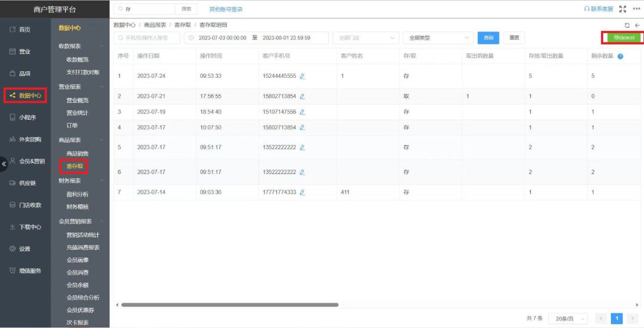Click the table horizontal scrollbar
Screen dimensions: 644x328
click(229, 305)
